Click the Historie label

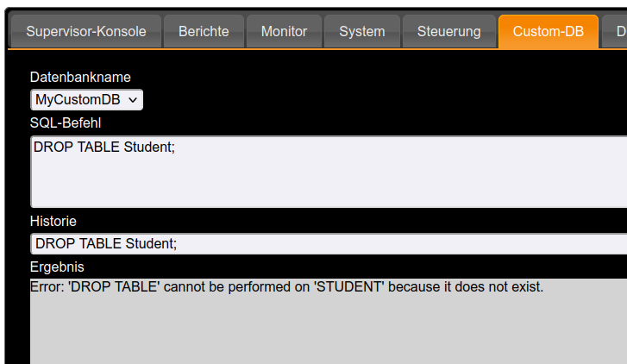(x=53, y=221)
